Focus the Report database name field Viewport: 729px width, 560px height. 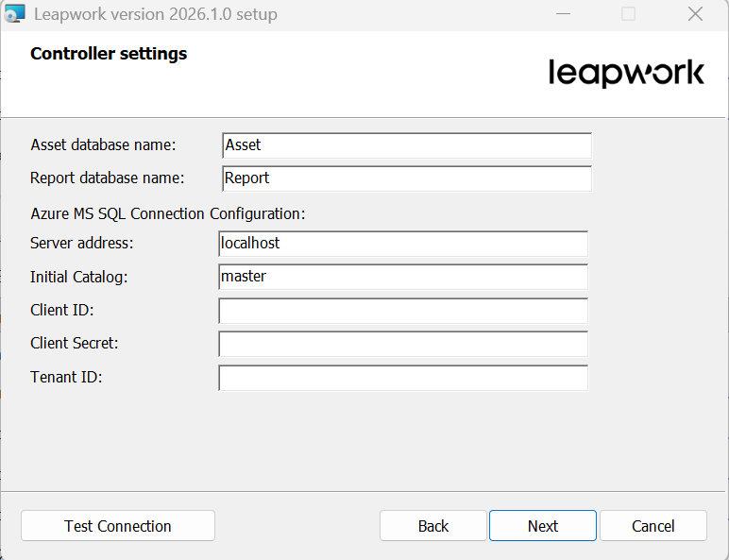point(407,178)
